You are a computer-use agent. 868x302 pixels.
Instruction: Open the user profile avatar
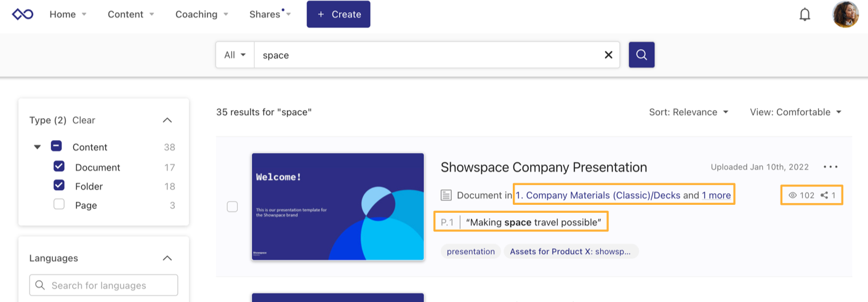[845, 14]
